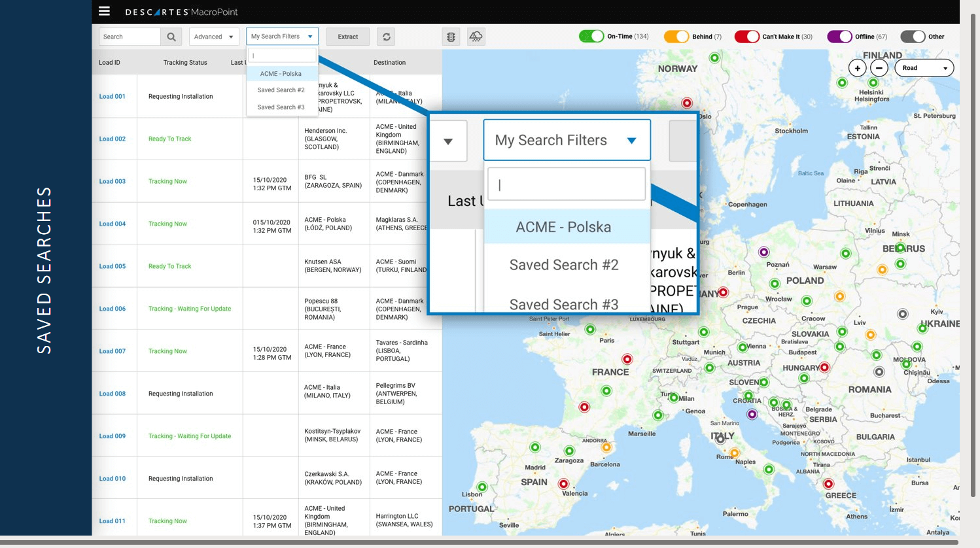Click the purple map marker near Poznań

pyautogui.click(x=763, y=252)
